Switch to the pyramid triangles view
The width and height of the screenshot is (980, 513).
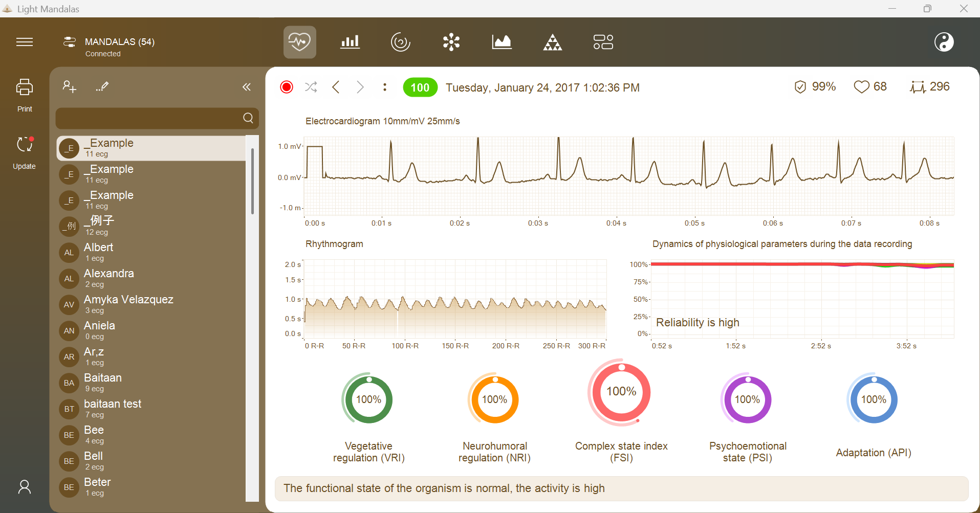tap(553, 42)
